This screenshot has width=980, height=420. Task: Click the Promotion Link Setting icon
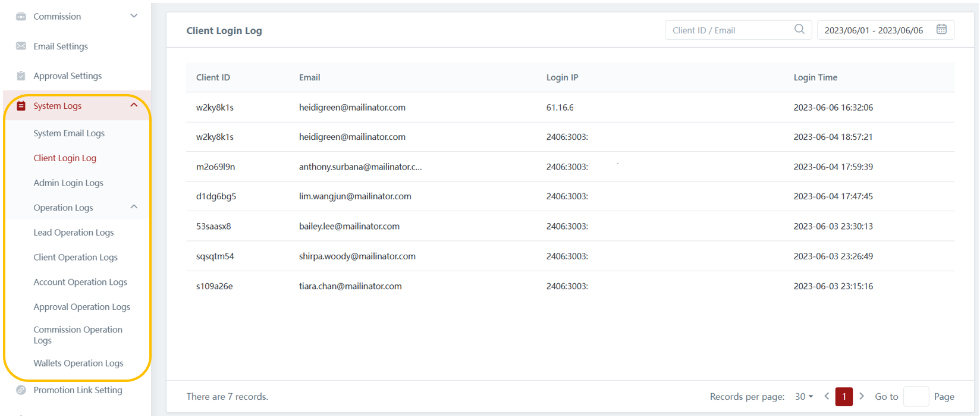(21, 390)
